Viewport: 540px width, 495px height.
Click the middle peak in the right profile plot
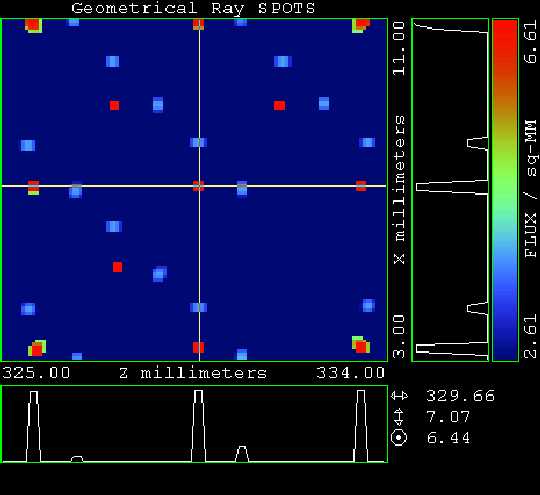[x=452, y=187]
